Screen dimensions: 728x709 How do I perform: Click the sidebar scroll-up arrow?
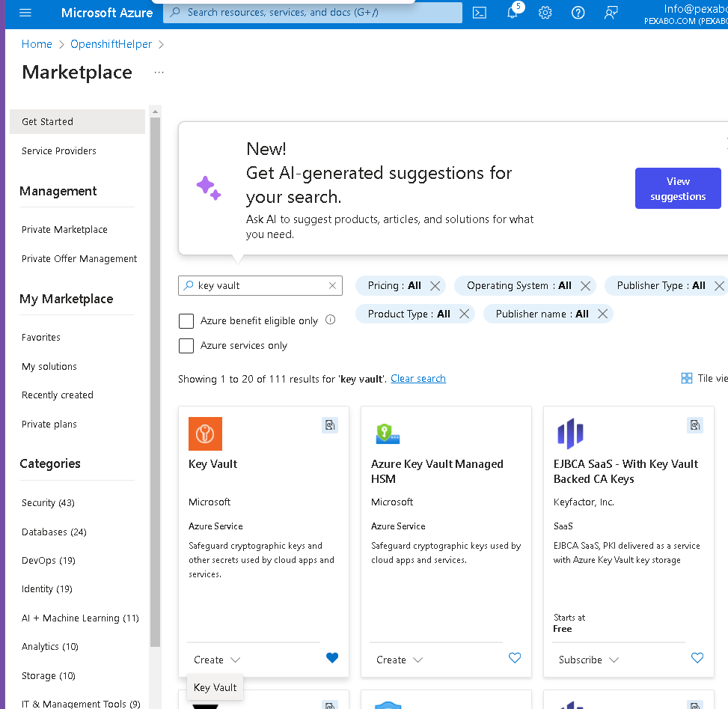[x=155, y=112]
